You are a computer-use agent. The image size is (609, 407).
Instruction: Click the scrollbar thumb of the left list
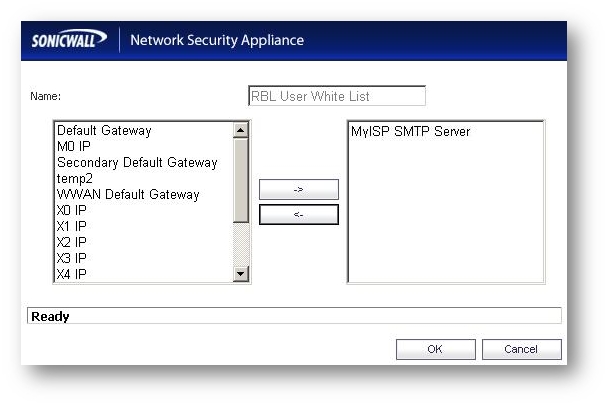tap(241, 181)
